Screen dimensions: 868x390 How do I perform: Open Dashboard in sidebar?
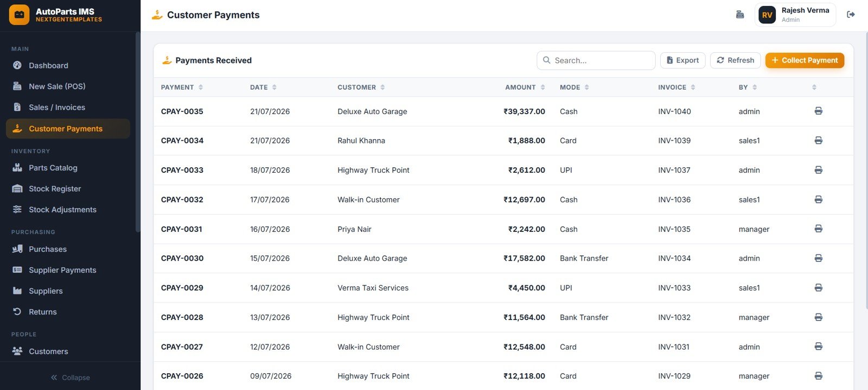point(68,65)
